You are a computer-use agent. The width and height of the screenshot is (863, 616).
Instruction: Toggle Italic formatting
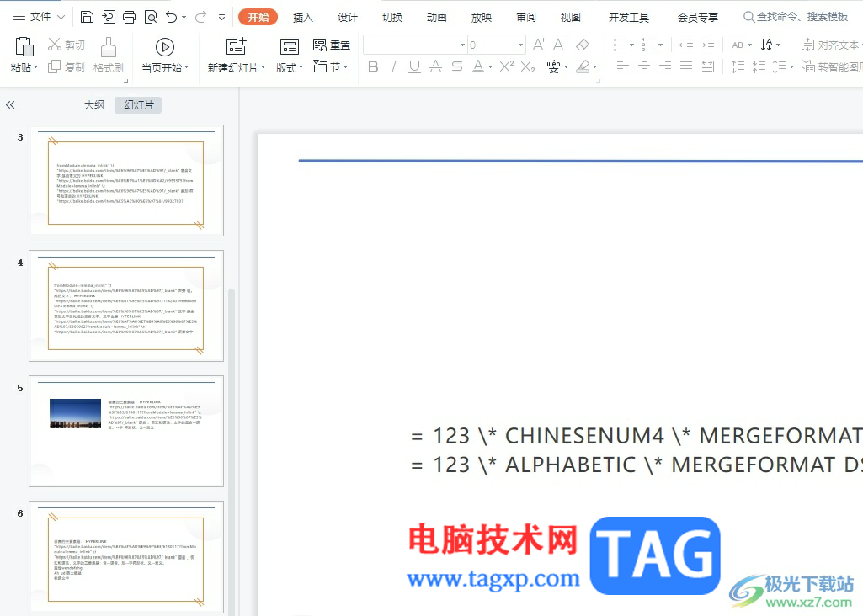pyautogui.click(x=393, y=67)
